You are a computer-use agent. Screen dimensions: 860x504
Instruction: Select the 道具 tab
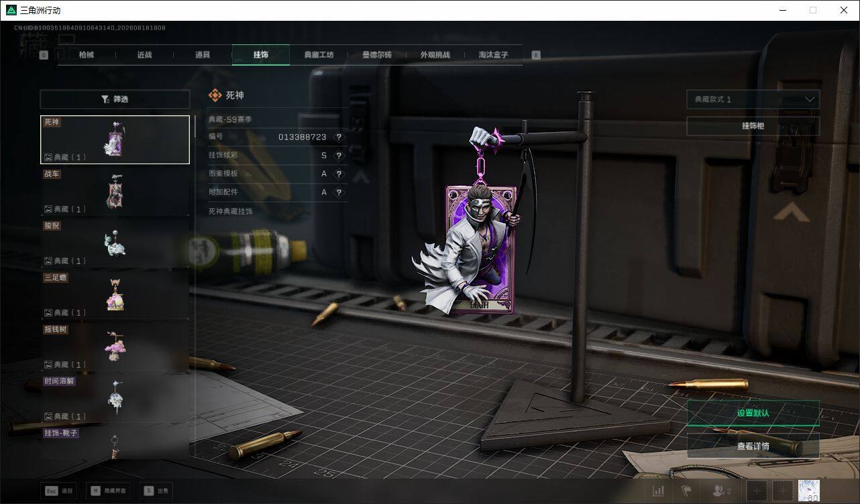203,55
